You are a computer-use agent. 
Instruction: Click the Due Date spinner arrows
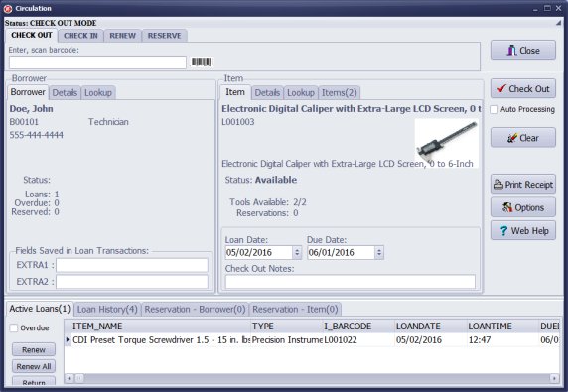(x=379, y=252)
